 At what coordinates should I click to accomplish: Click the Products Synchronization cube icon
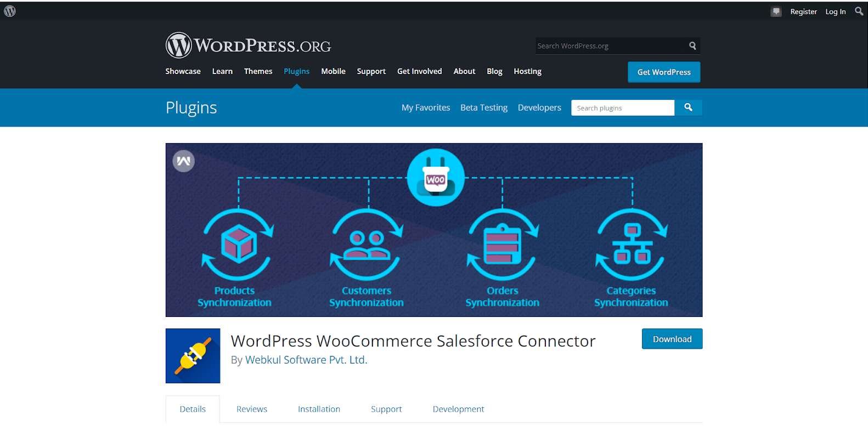(238, 244)
